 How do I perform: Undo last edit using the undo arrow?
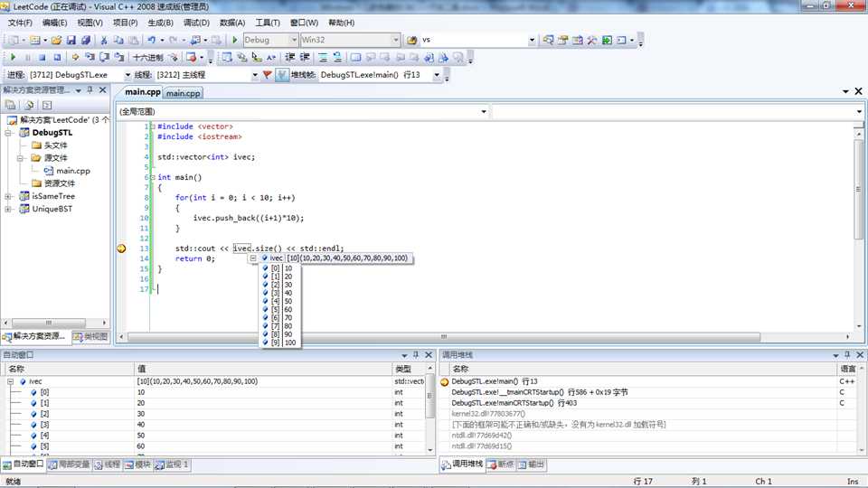coord(151,40)
